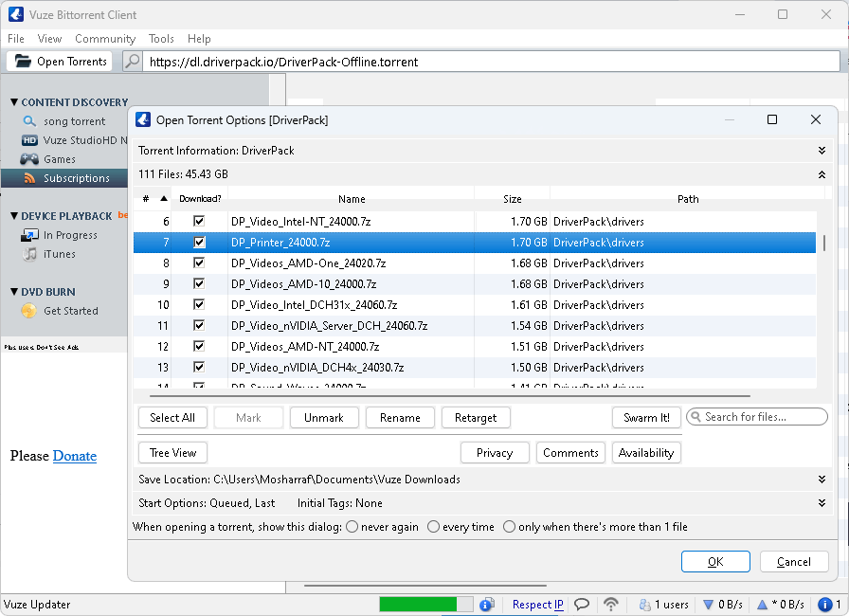Viewport: 849px width, 616px height.
Task: Uncheck download for DP_Videos_AMD-10_24000.7z
Action: [x=199, y=283]
